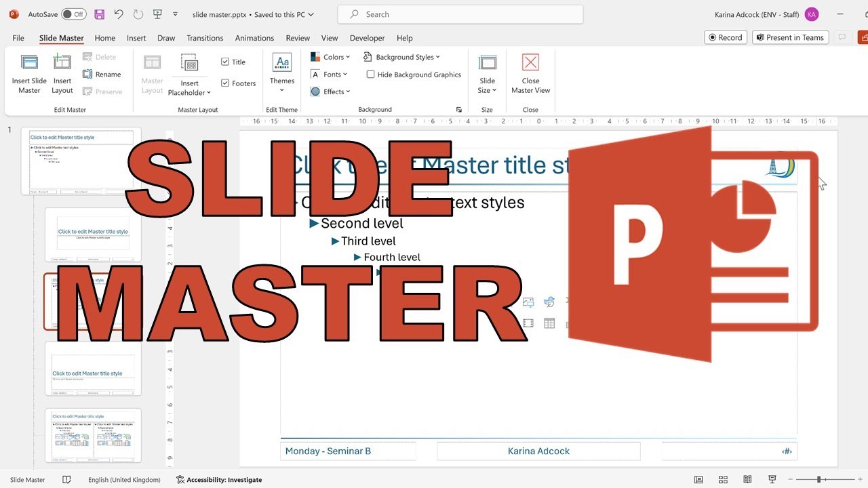Click the spell check book icon
This screenshot has width=868, height=488.
pos(66,479)
